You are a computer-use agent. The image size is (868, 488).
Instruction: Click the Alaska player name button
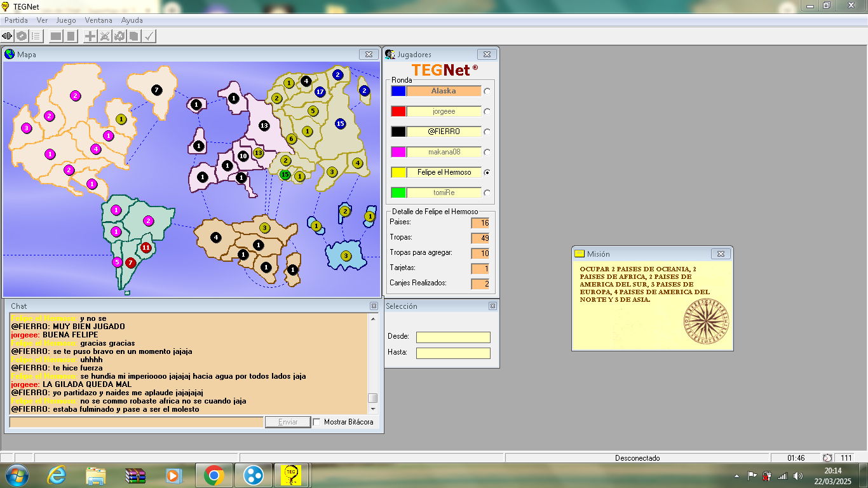[x=444, y=91]
